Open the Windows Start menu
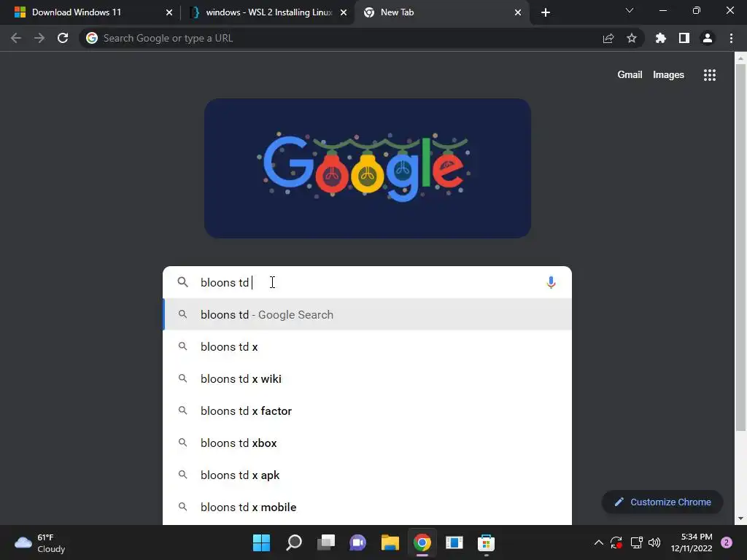Viewport: 747px width, 560px height. pyautogui.click(x=262, y=542)
